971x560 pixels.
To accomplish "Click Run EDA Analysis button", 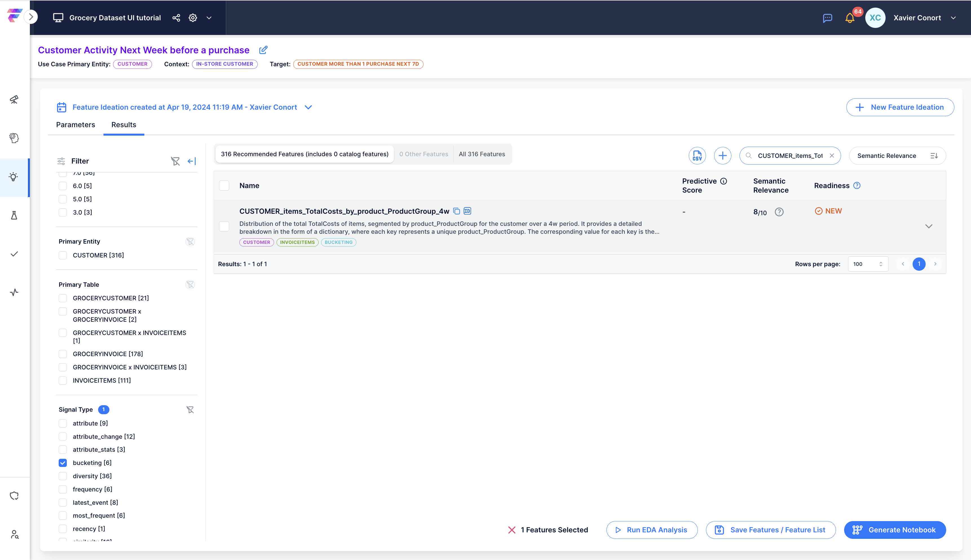I will (652, 530).
